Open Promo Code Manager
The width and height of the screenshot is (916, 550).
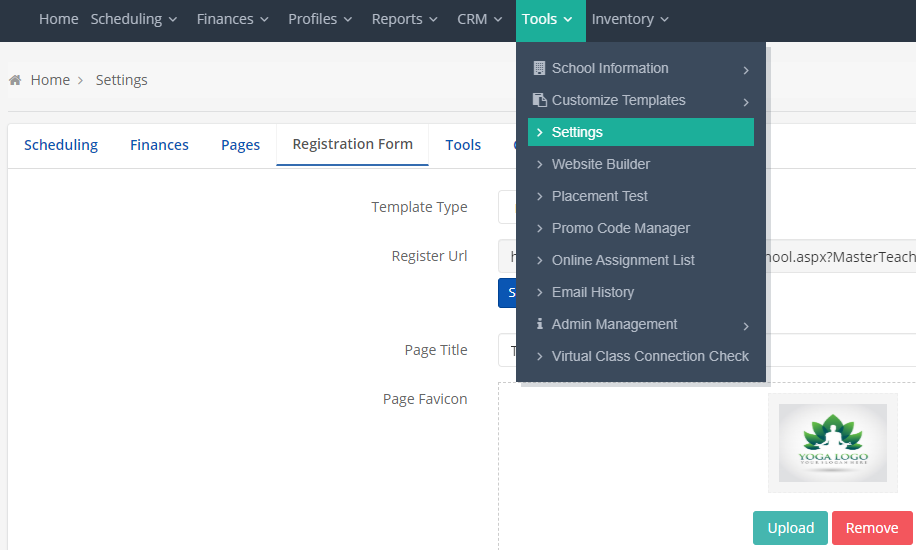point(620,228)
